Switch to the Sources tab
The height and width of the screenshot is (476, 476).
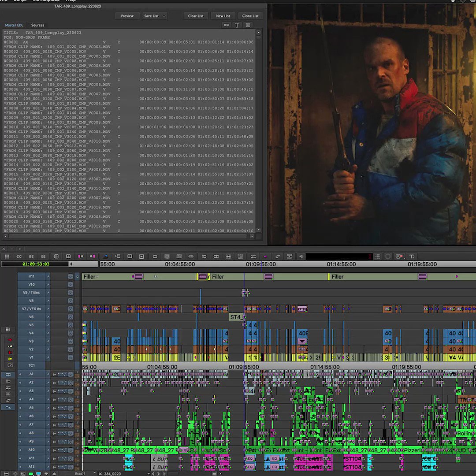coord(37,25)
